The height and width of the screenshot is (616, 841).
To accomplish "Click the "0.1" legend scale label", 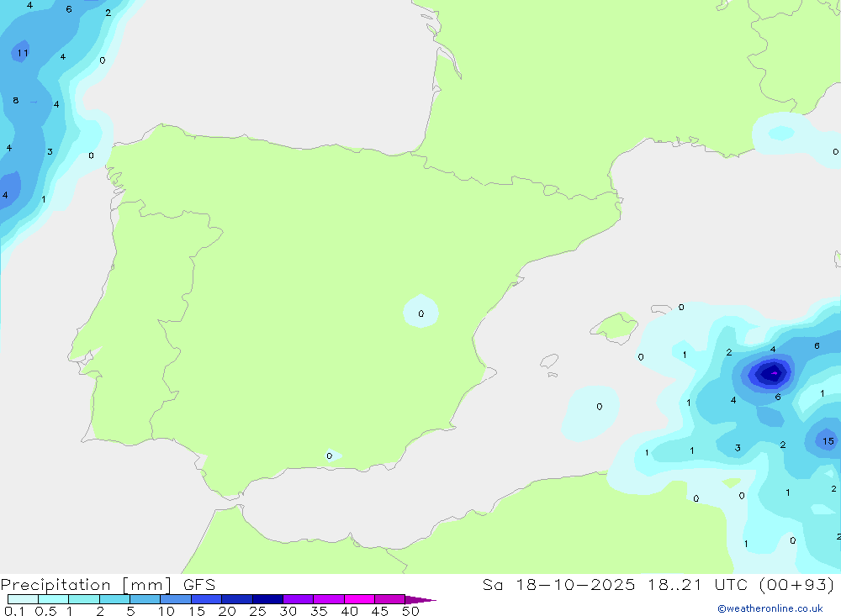I will 14,611.
